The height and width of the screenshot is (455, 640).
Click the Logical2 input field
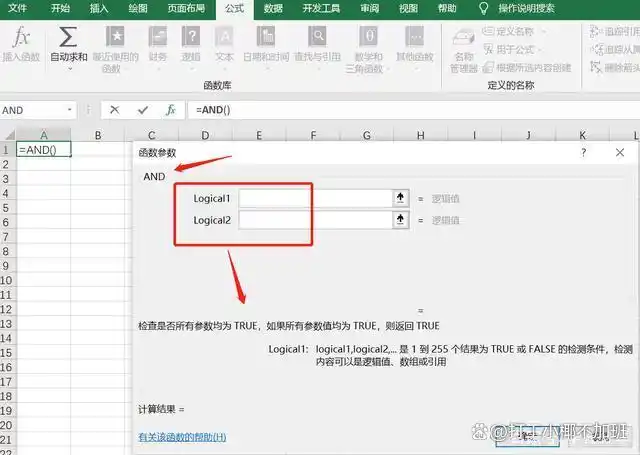tap(316, 220)
